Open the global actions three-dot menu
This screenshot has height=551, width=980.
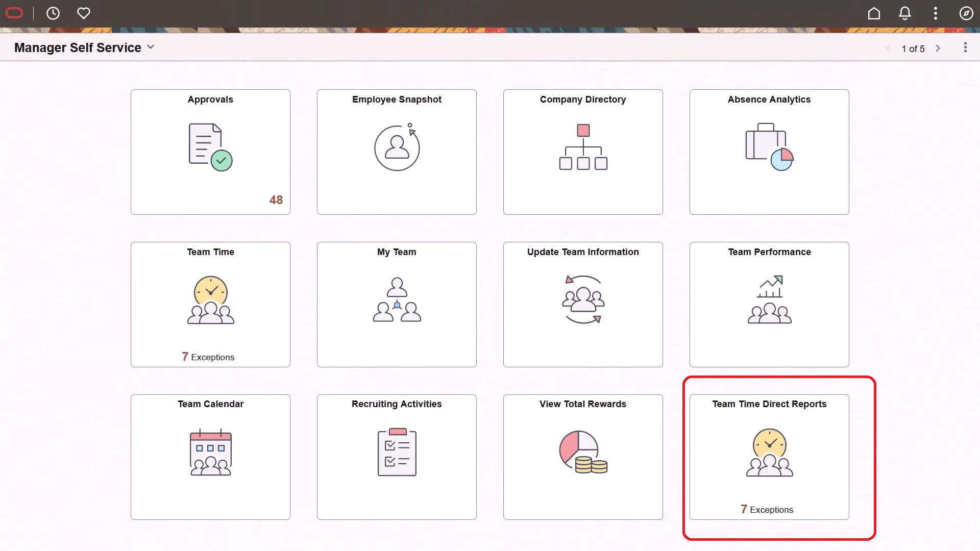click(935, 13)
